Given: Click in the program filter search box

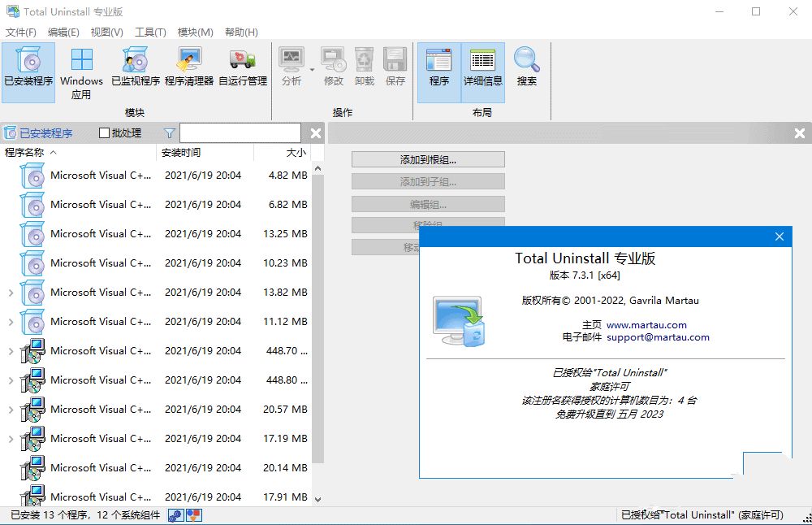Looking at the screenshot, I should point(240,133).
